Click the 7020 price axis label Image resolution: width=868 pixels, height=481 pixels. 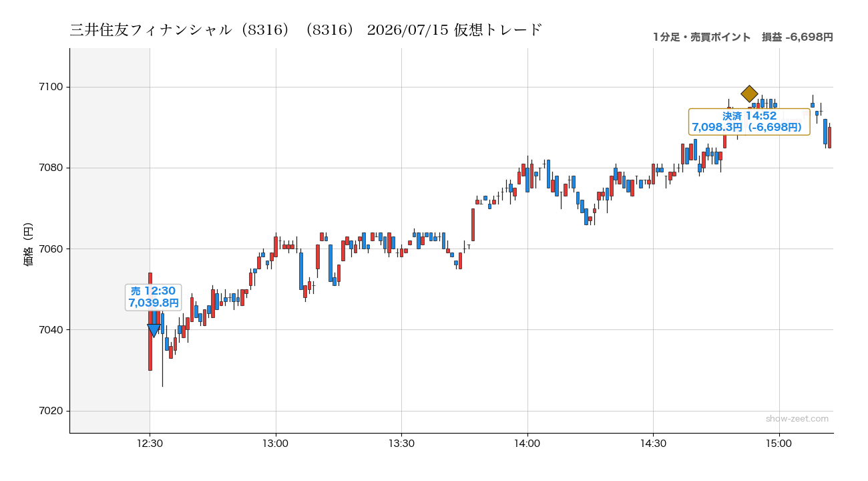point(51,411)
